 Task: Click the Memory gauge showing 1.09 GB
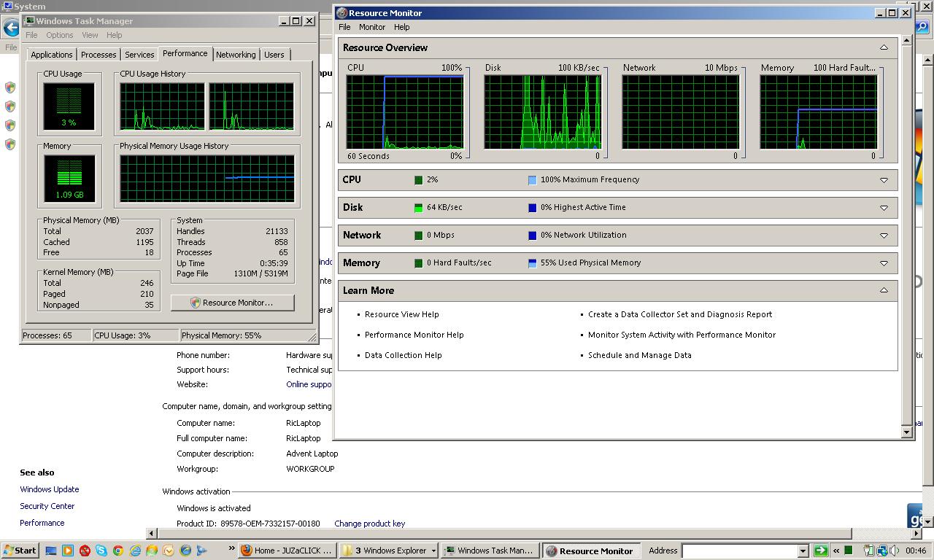[69, 179]
